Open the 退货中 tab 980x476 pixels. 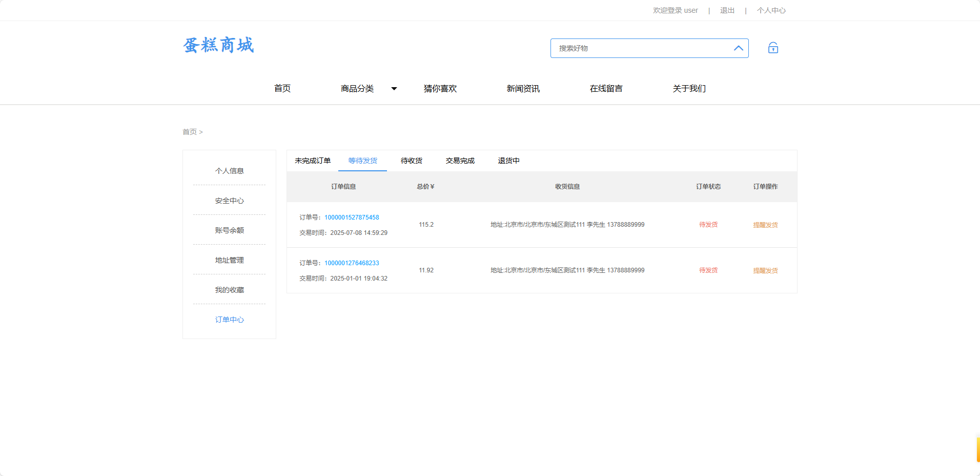(508, 161)
